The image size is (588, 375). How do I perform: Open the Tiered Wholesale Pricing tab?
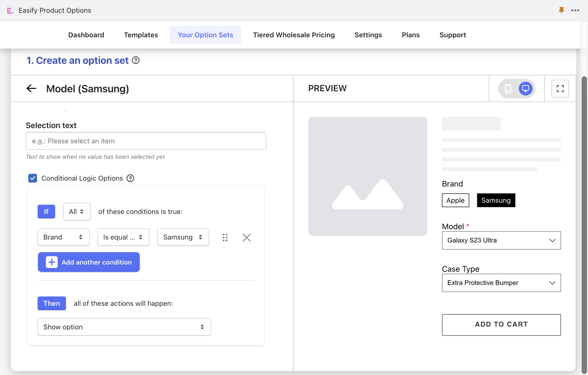[x=294, y=35]
